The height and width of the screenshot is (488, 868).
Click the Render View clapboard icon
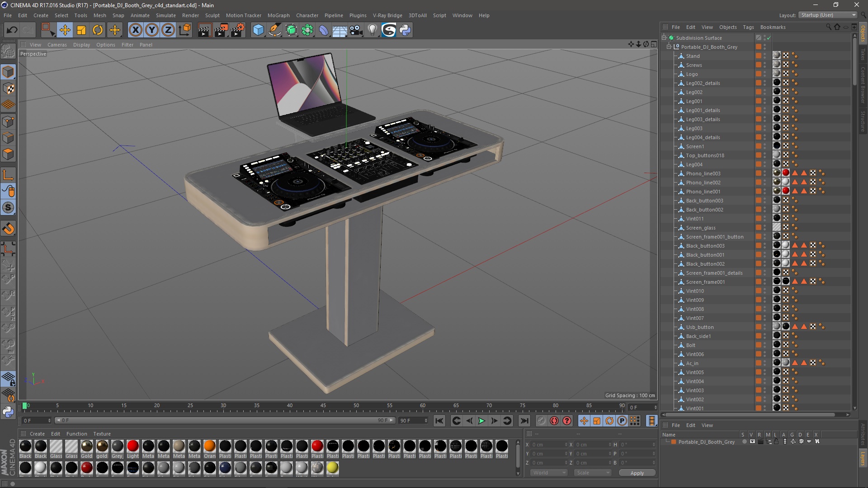point(204,30)
